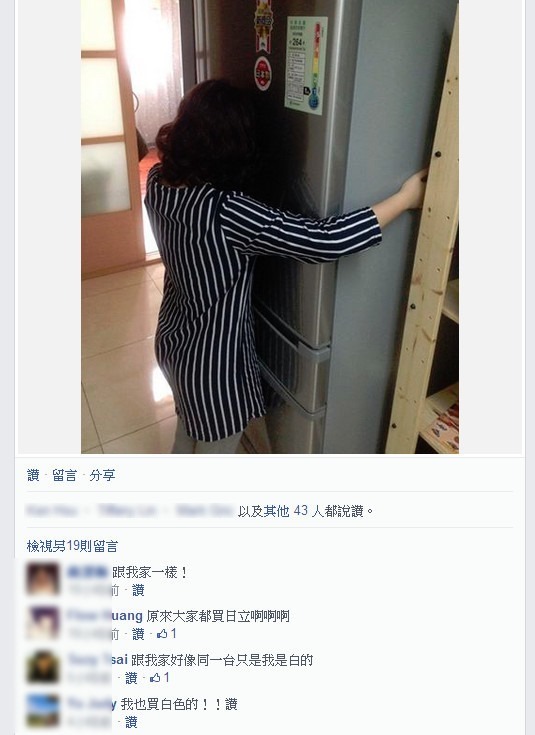Expand 檢視另19則留言 to load more comments
Image resolution: width=535 pixels, height=735 pixels.
tap(72, 546)
